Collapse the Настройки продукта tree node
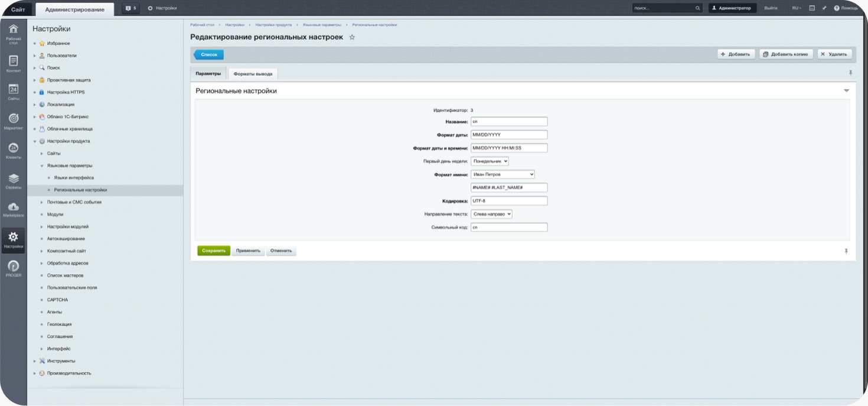This screenshot has height=406, width=868. (35, 141)
